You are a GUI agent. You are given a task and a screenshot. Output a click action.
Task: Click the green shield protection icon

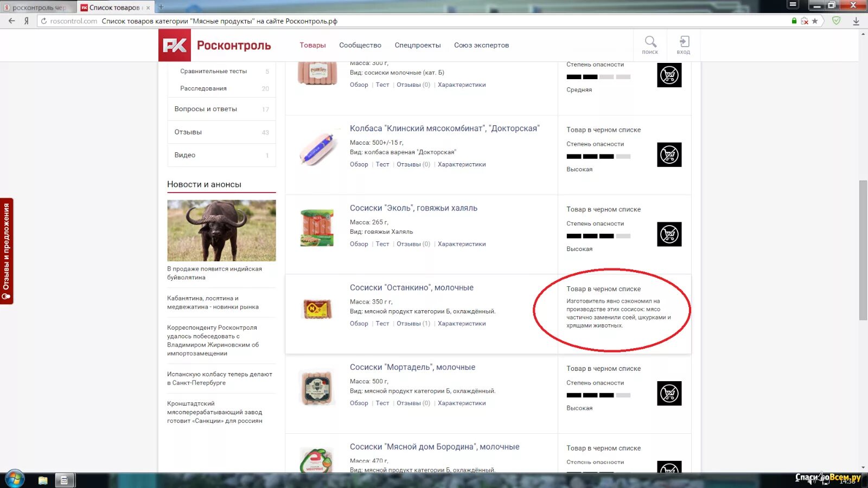point(836,21)
